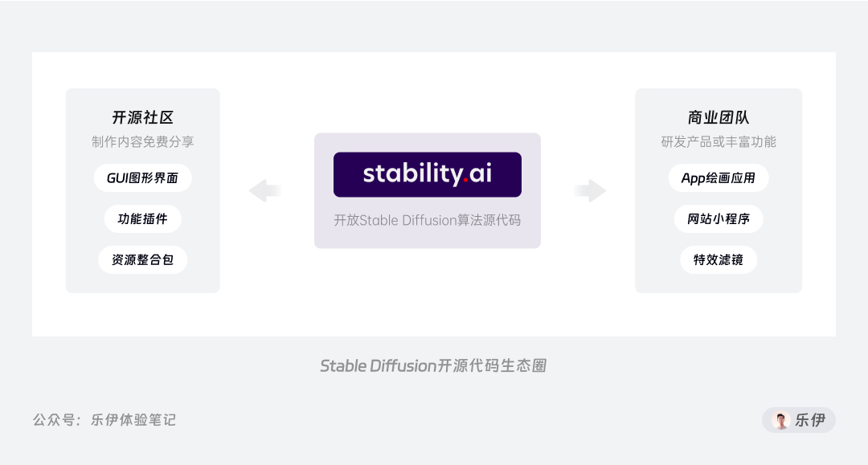Click the lavender center card background
Screen dimensions: 868x465
428,239
